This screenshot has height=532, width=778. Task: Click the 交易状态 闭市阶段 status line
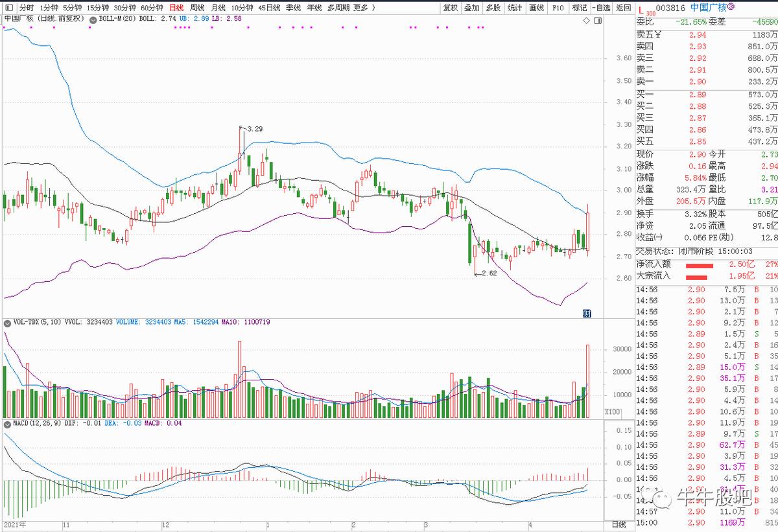pyautogui.click(x=694, y=251)
